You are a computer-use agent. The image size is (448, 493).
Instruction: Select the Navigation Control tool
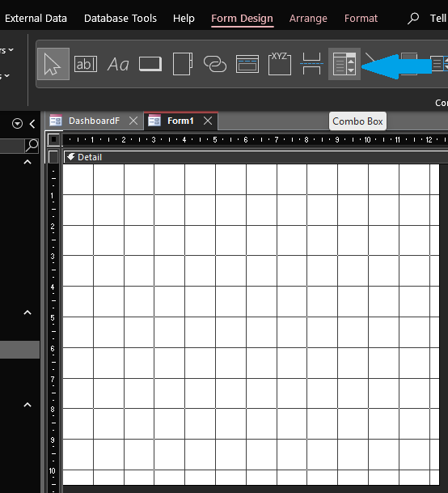tap(247, 64)
